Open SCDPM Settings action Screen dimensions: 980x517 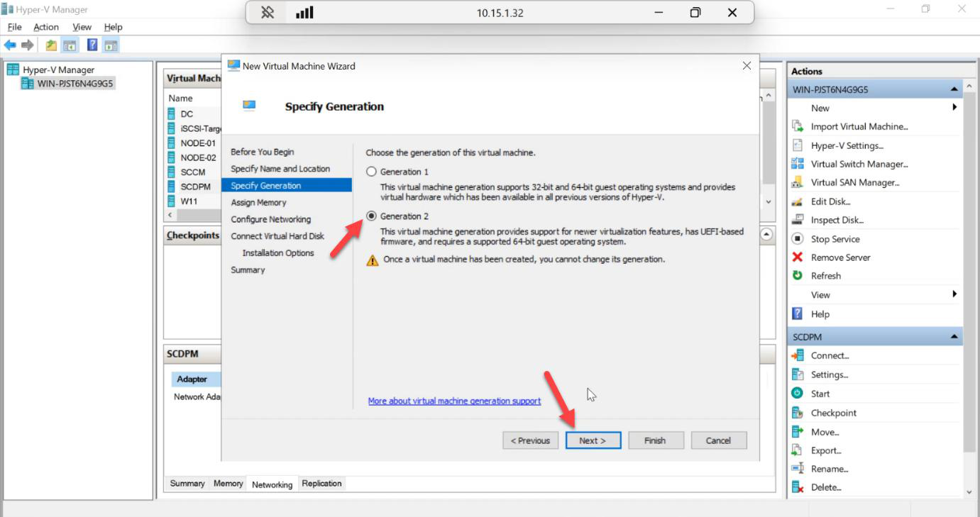coord(830,374)
